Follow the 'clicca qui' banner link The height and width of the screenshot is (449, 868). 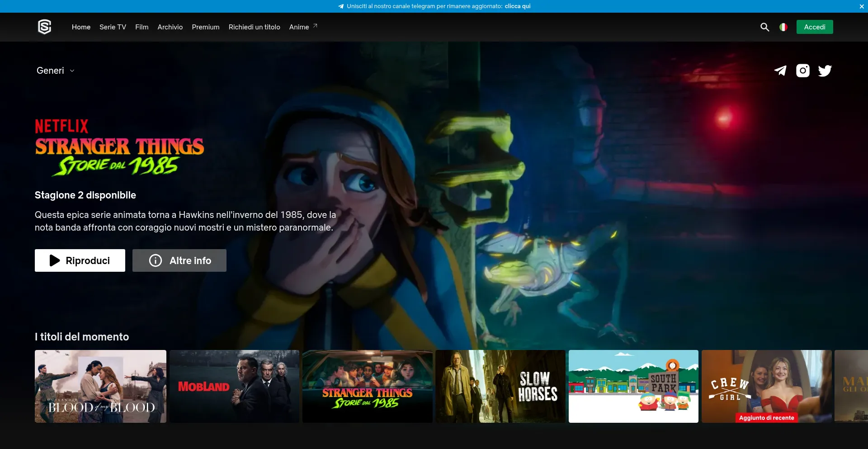(x=518, y=6)
